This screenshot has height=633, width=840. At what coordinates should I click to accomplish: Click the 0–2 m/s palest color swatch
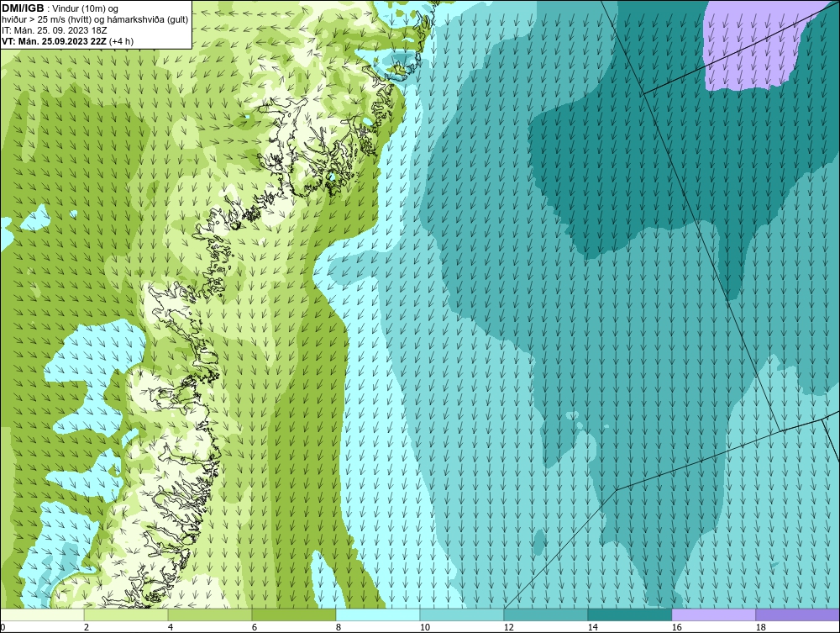click(42, 615)
